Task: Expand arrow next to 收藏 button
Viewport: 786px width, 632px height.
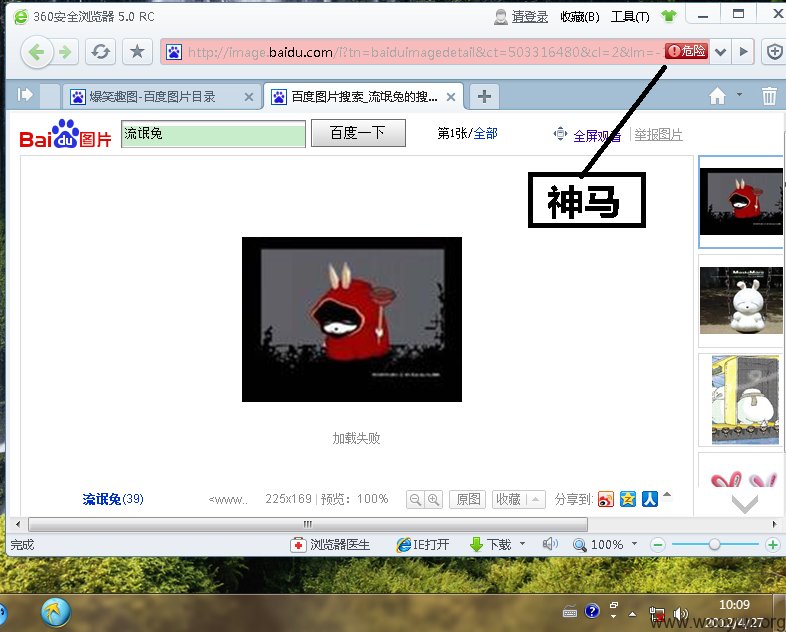Action: click(535, 500)
